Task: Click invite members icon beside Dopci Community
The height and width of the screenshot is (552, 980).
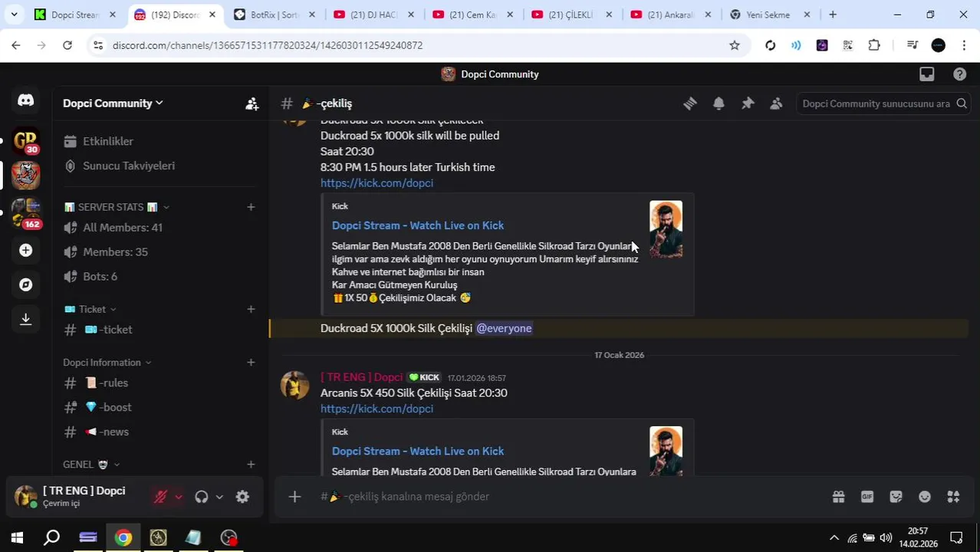Action: pyautogui.click(x=252, y=103)
